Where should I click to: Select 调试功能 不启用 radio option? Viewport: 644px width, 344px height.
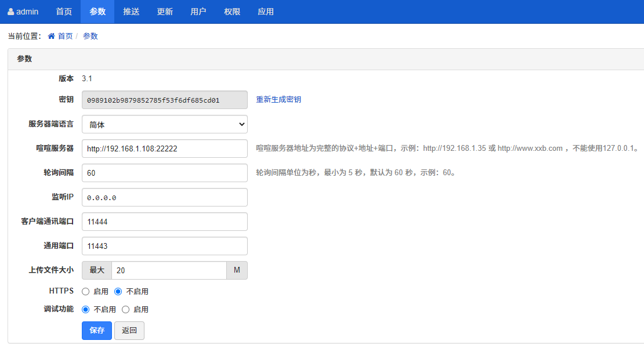tap(86, 310)
